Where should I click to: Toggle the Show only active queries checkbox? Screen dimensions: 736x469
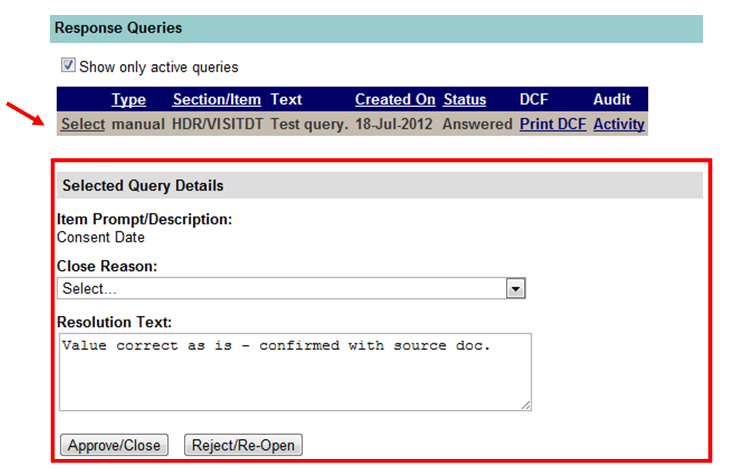(x=68, y=66)
